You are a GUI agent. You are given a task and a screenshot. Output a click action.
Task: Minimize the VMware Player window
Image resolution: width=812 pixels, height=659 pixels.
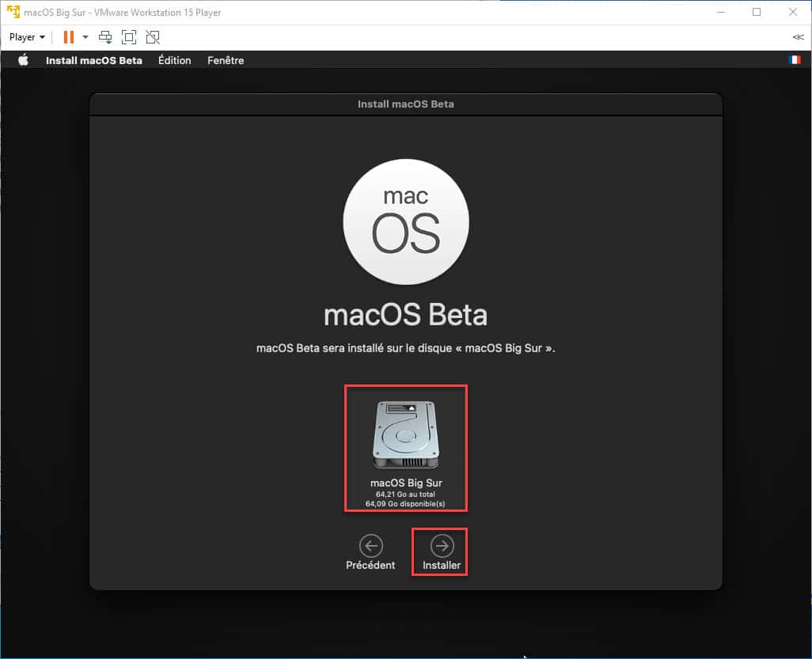pyautogui.click(x=720, y=13)
